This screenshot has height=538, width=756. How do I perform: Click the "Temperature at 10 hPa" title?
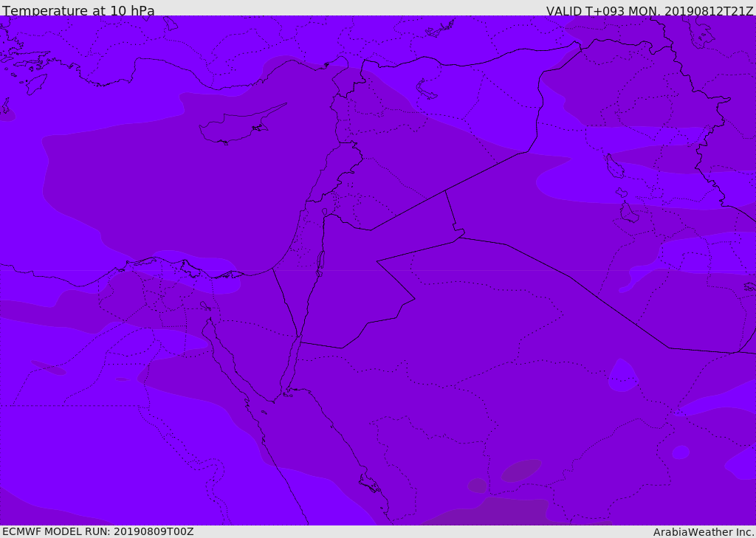pyautogui.click(x=78, y=11)
